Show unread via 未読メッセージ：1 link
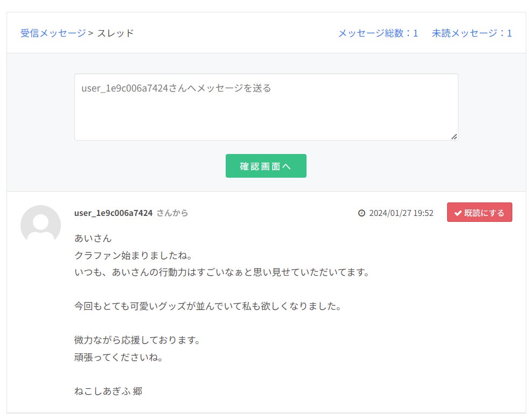This screenshot has width=529, height=420. [x=471, y=33]
